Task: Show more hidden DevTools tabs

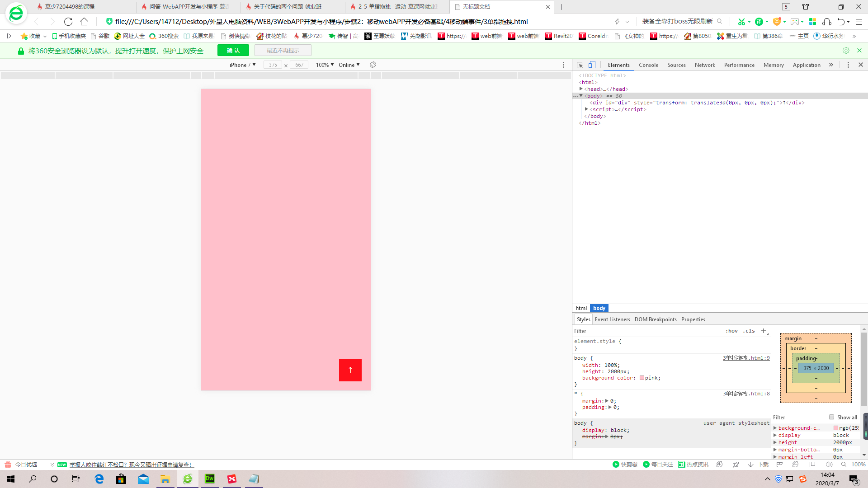Action: (831, 65)
